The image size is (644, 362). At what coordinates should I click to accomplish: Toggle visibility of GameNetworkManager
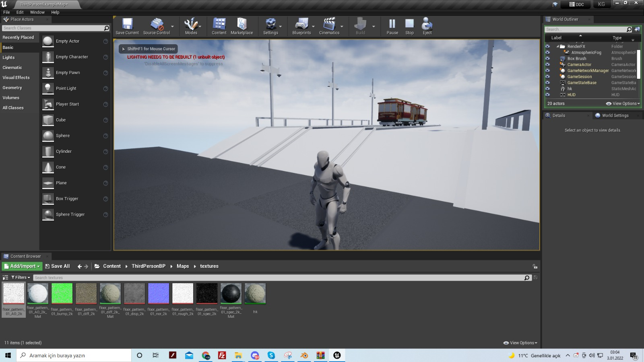pyautogui.click(x=547, y=70)
